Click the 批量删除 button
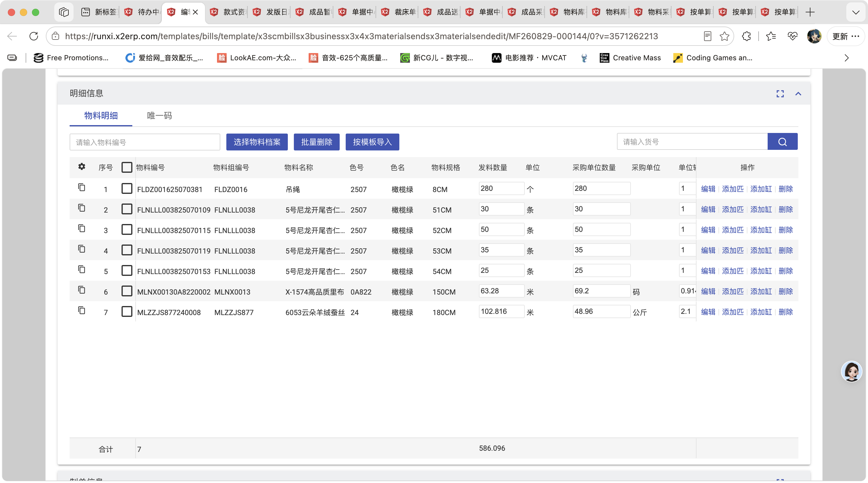Image resolution: width=868 pixels, height=483 pixels. [x=316, y=142]
